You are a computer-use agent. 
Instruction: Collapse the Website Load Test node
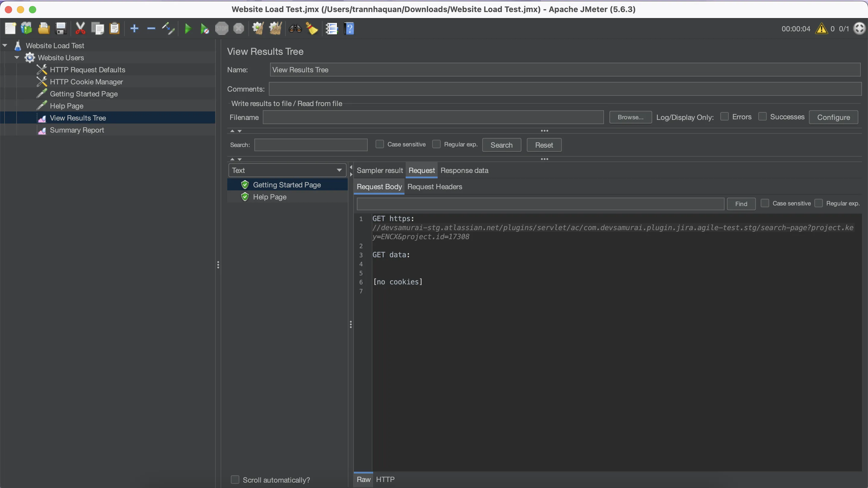click(x=5, y=45)
